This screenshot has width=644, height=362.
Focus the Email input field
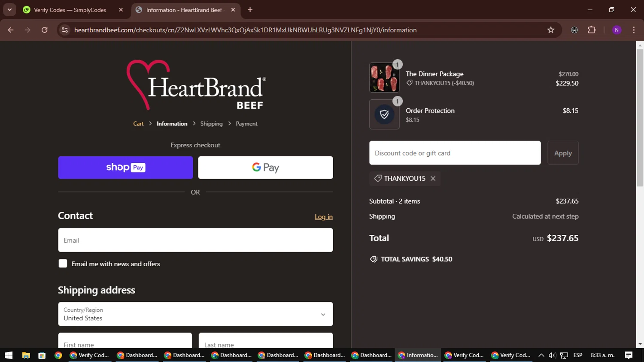[195, 240]
